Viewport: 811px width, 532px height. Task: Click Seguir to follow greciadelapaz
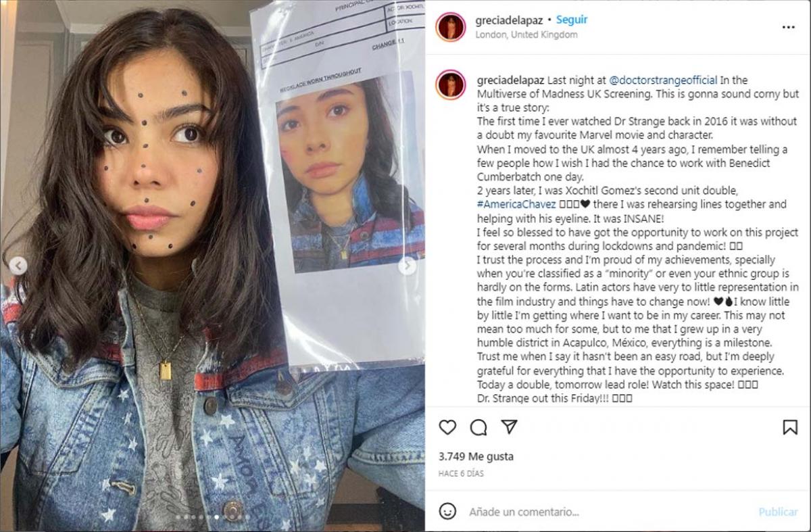[572, 20]
